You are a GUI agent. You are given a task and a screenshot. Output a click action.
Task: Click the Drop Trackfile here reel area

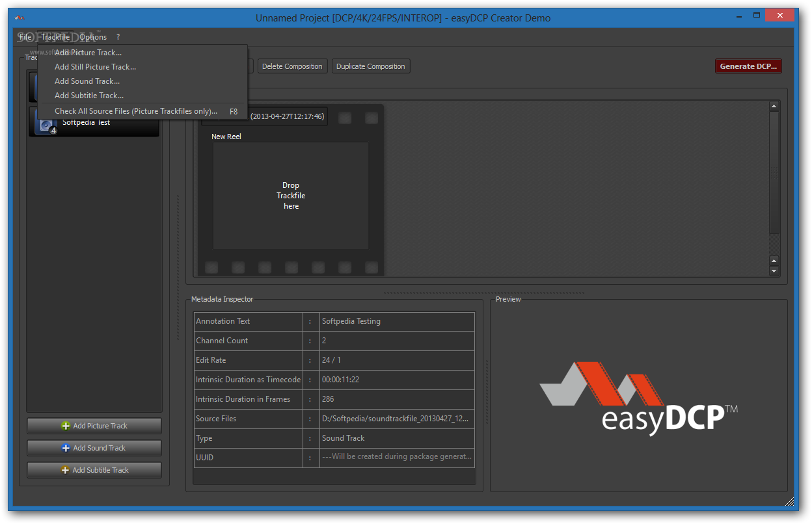pos(291,196)
